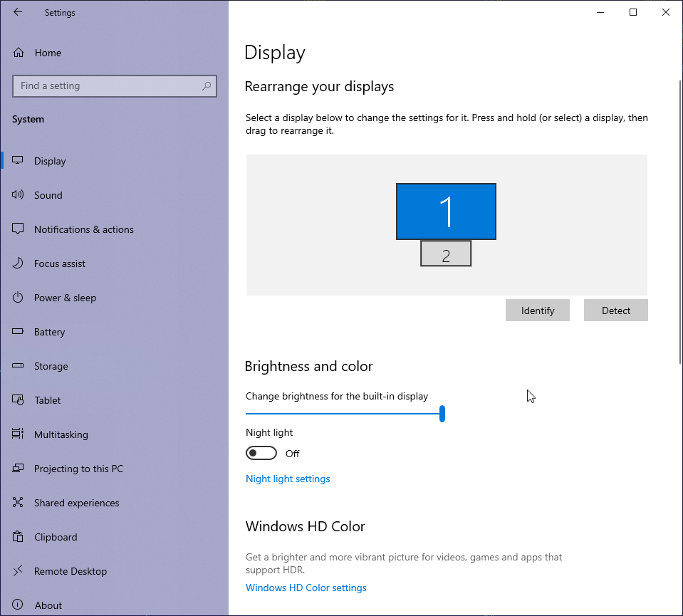Click the Sound speaker icon
This screenshot has height=616, width=683.
17,194
